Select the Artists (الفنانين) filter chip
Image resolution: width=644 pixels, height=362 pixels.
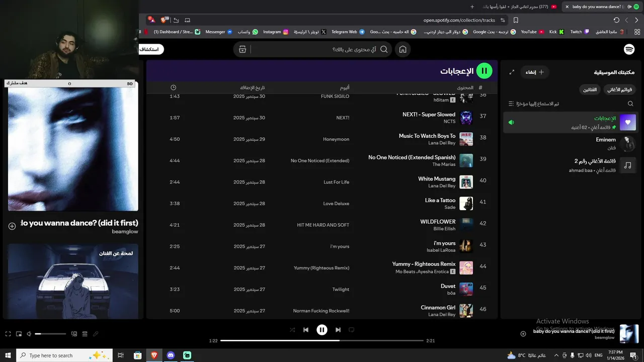pos(590,89)
